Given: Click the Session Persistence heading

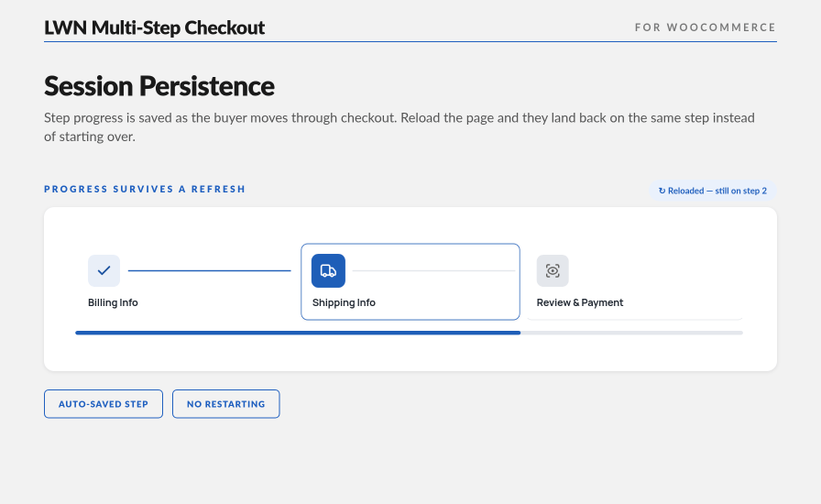Looking at the screenshot, I should pyautogui.click(x=159, y=86).
